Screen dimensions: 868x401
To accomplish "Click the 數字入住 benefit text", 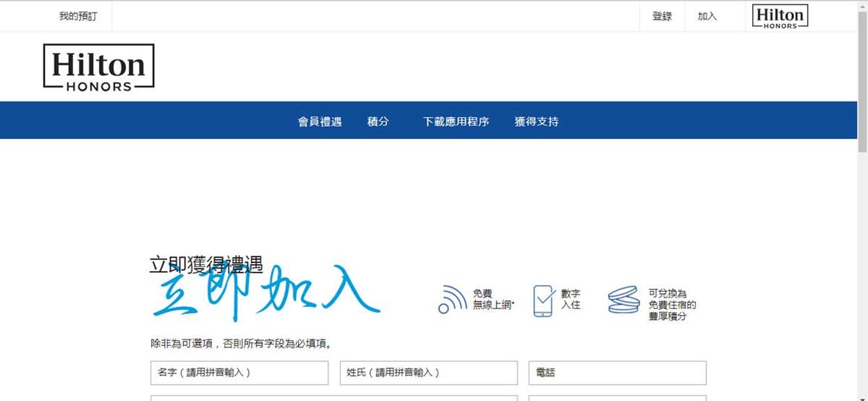I will pos(571,300).
